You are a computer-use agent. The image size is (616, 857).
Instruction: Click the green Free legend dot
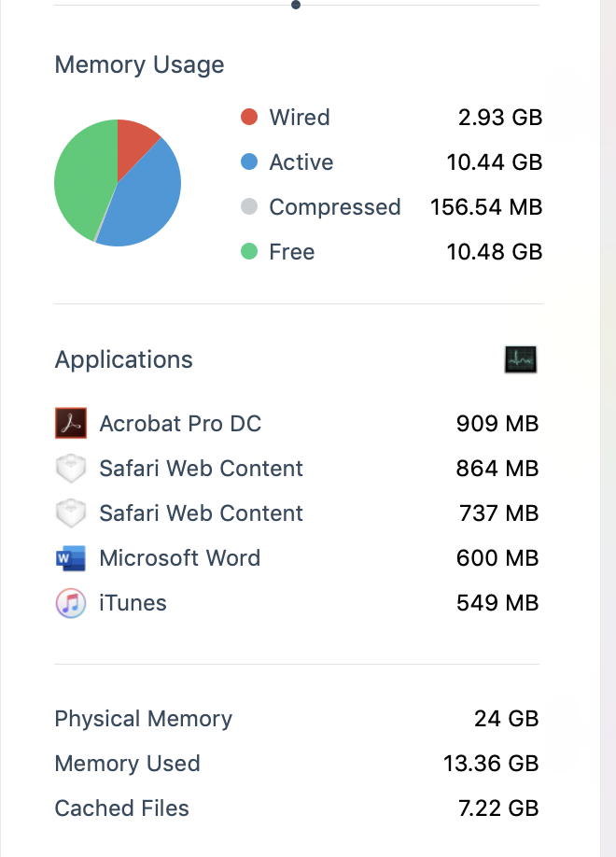pyautogui.click(x=249, y=252)
